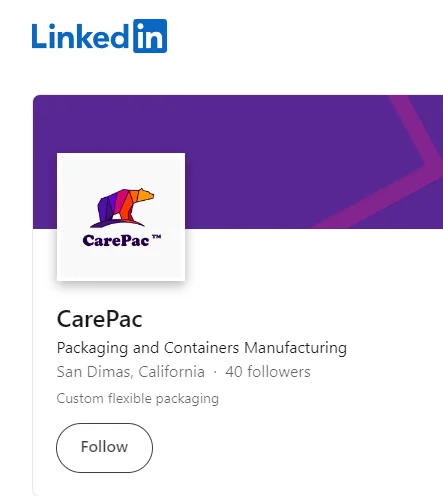Click the word 'California' in location
The height and width of the screenshot is (496, 443).
pyautogui.click(x=171, y=372)
